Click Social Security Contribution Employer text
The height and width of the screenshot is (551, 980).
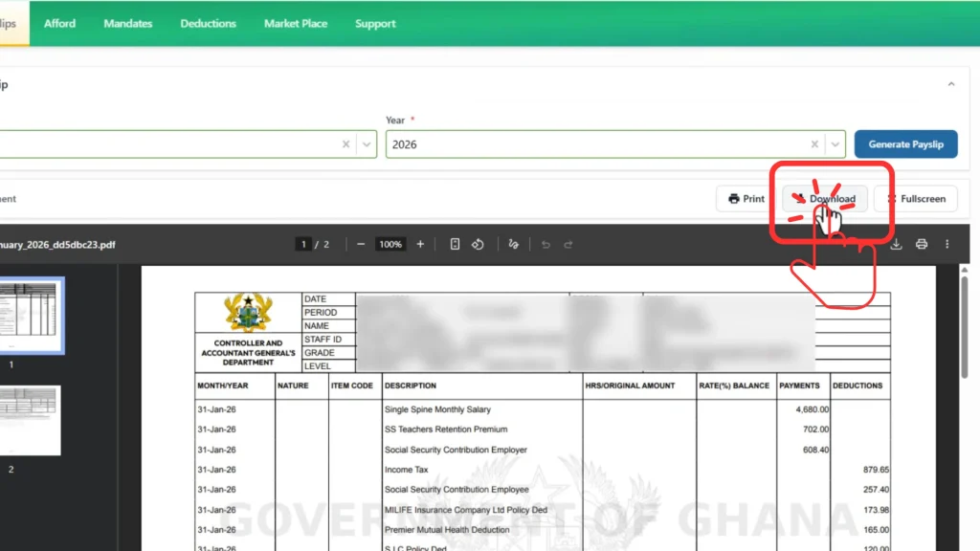(456, 450)
